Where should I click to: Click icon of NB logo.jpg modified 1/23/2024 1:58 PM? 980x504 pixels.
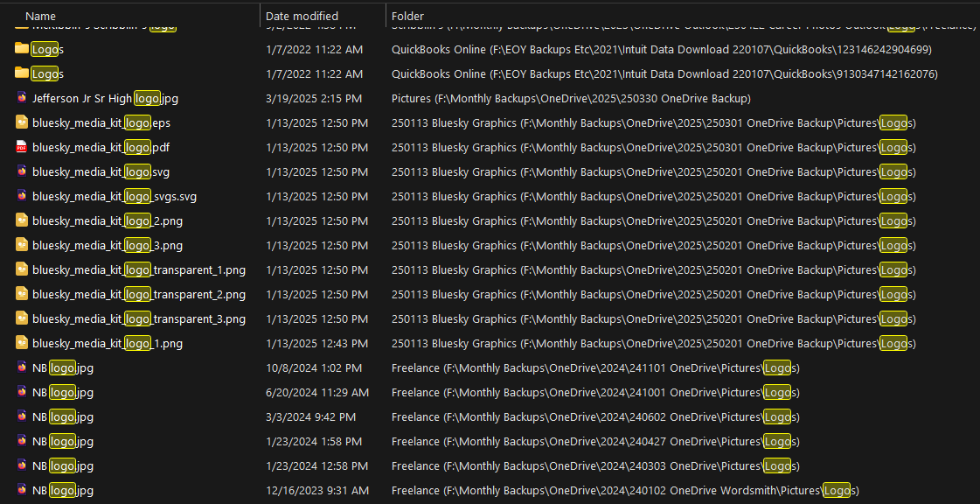click(x=22, y=441)
